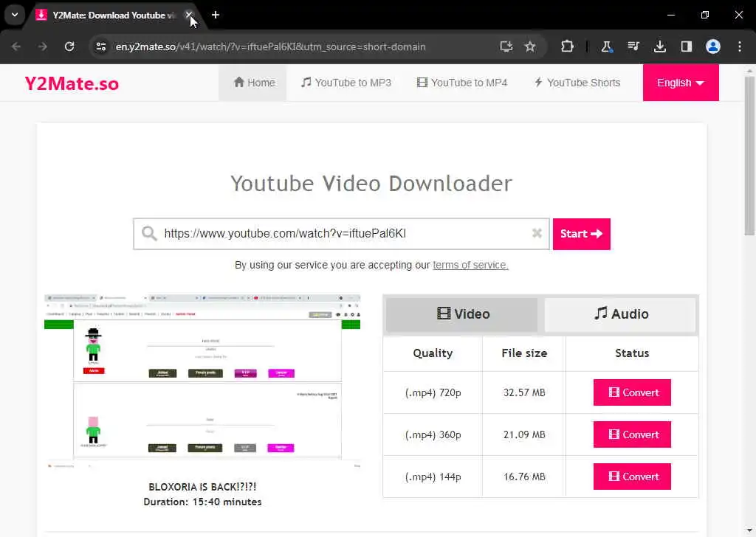The image size is (756, 537).
Task: Expand the English language dropdown
Action: pos(680,83)
